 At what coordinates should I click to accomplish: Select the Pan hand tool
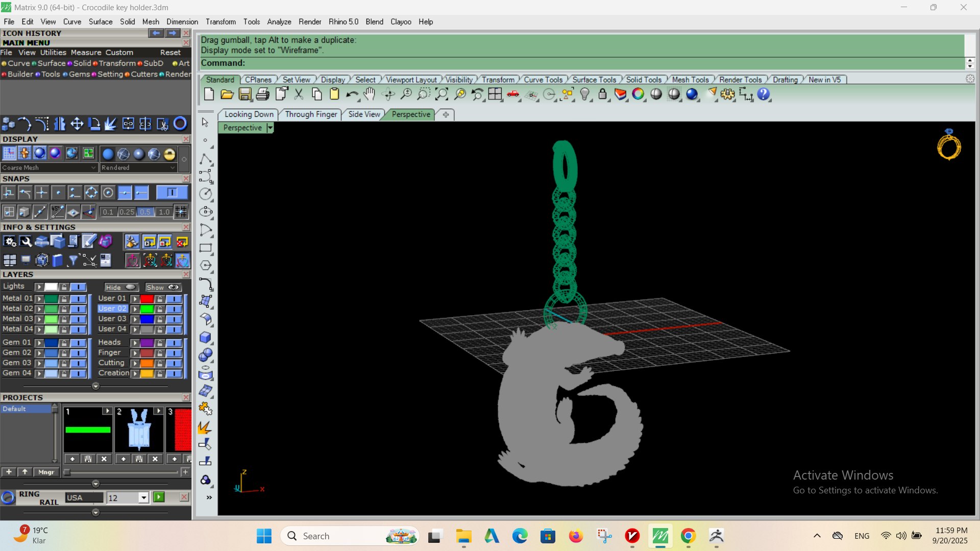(370, 94)
